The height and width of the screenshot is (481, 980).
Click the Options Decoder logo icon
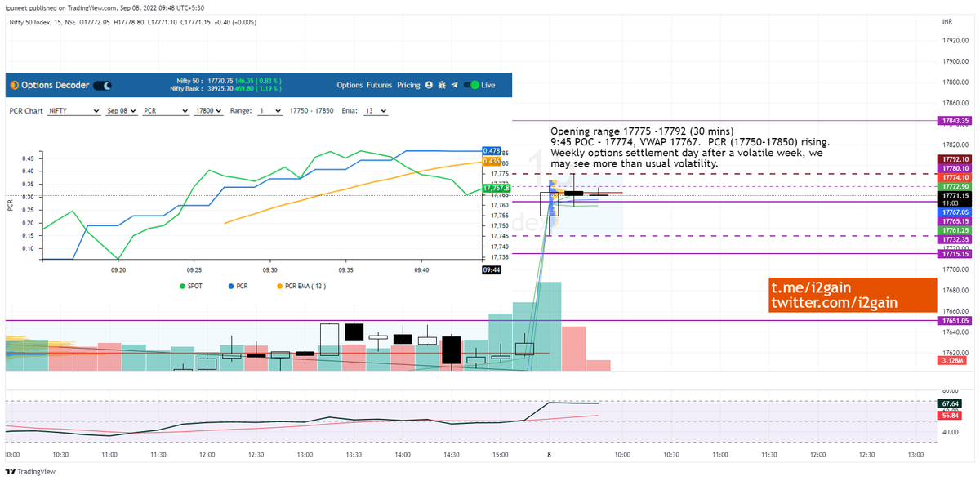14,85
